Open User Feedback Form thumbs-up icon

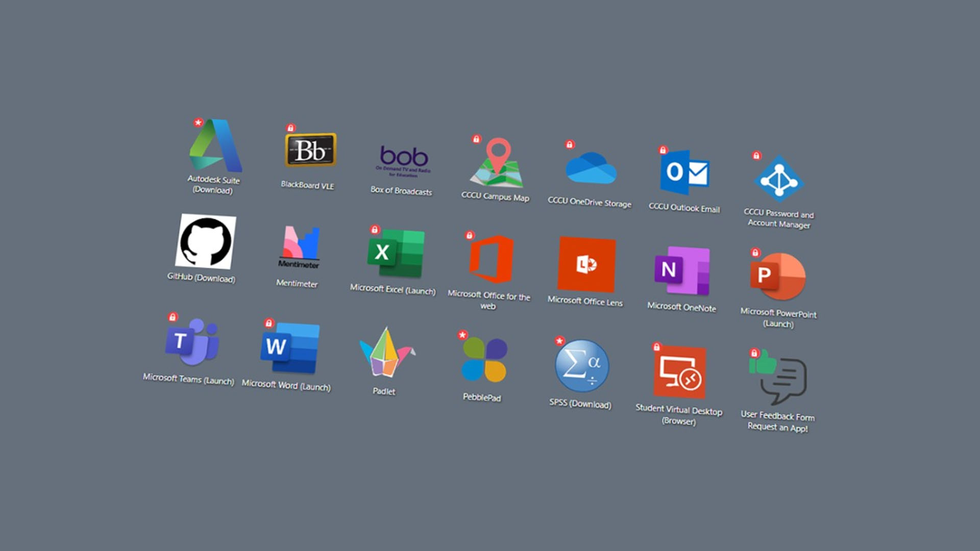(778, 379)
